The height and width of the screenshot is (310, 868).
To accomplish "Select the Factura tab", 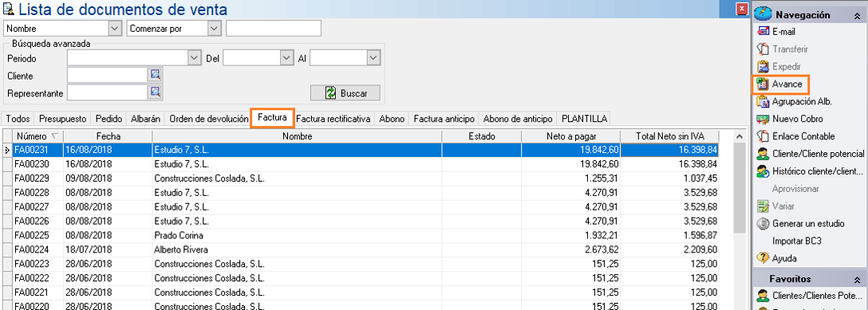I will point(272,117).
